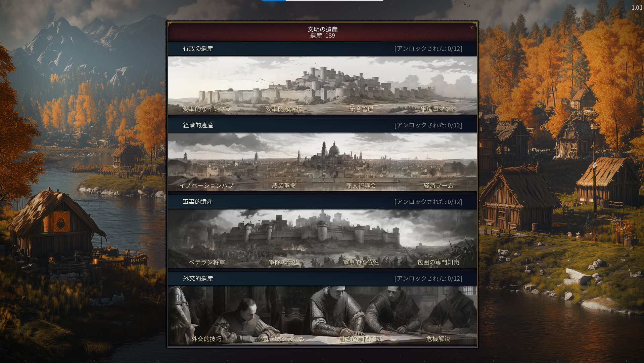Choose the 集権コマンド legacy option

[x=438, y=109]
